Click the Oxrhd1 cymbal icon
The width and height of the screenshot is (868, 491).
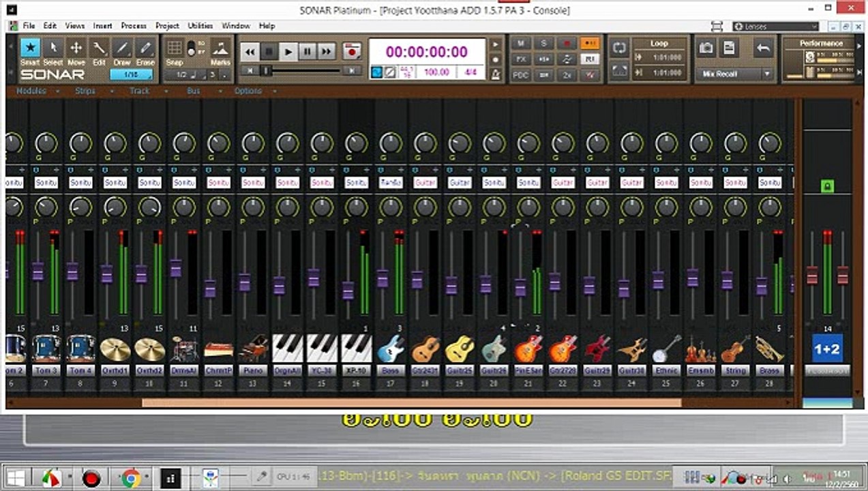115,348
